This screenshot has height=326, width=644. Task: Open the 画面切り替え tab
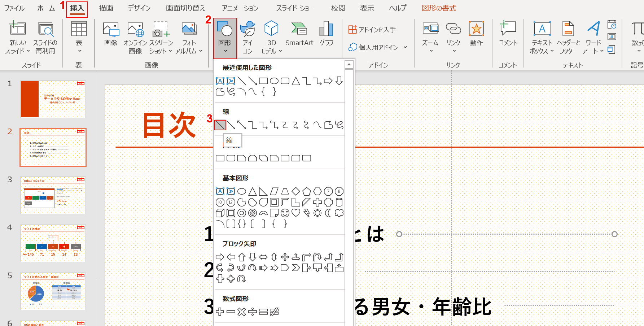185,8
